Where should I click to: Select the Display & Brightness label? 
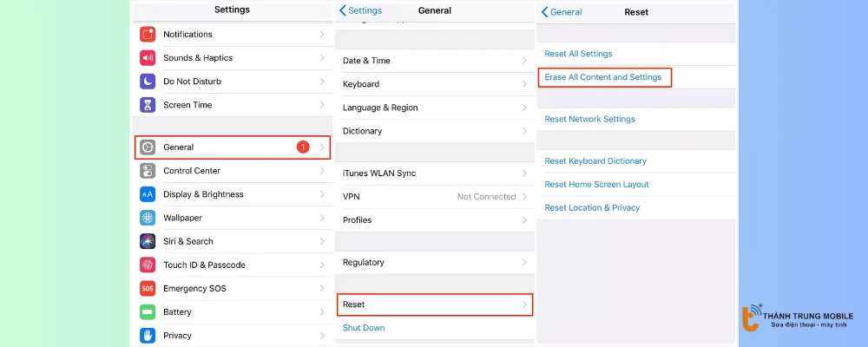pos(203,194)
